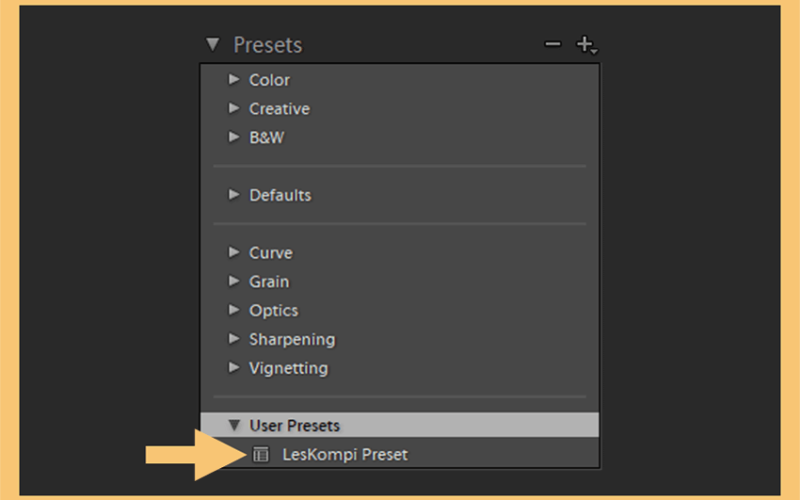Image resolution: width=800 pixels, height=500 pixels.
Task: Click the plus icon to create preset
Action: pos(586,45)
